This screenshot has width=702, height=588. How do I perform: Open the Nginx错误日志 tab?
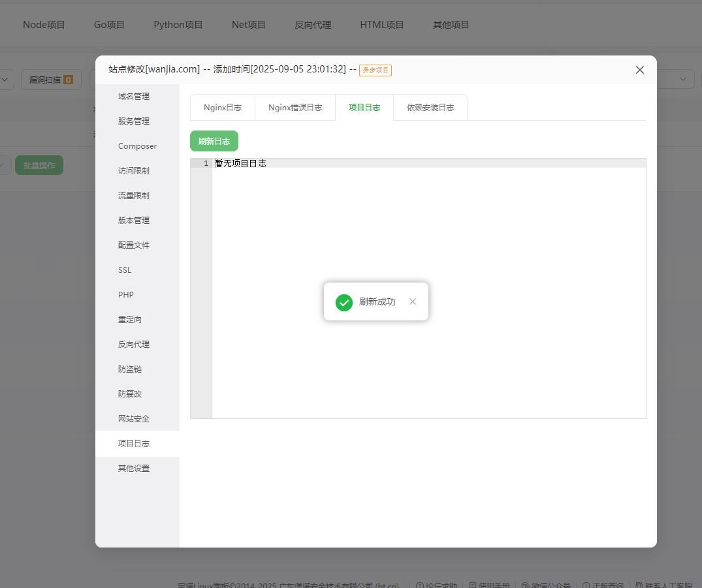(x=295, y=108)
